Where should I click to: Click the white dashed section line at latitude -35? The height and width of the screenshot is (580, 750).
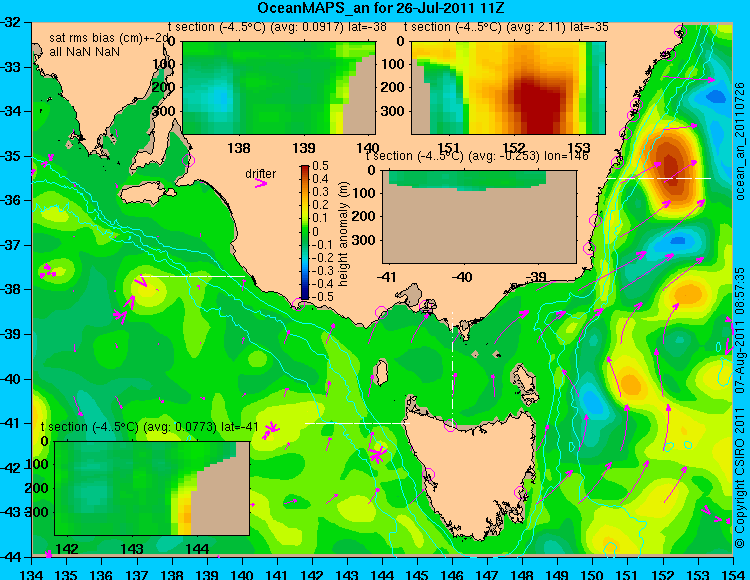pyautogui.click(x=659, y=178)
